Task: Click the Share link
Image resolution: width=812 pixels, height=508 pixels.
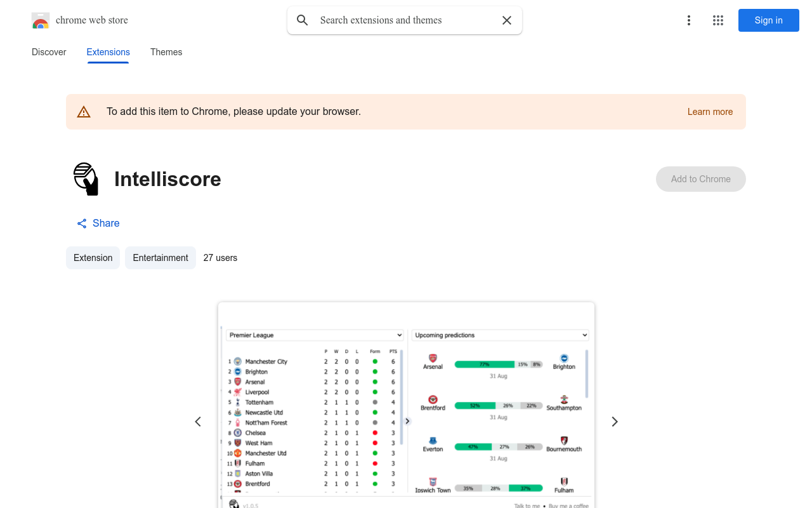Action: pyautogui.click(x=98, y=223)
